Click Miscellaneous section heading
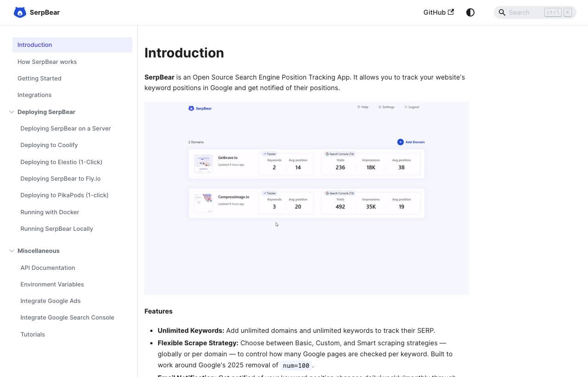 (x=39, y=251)
